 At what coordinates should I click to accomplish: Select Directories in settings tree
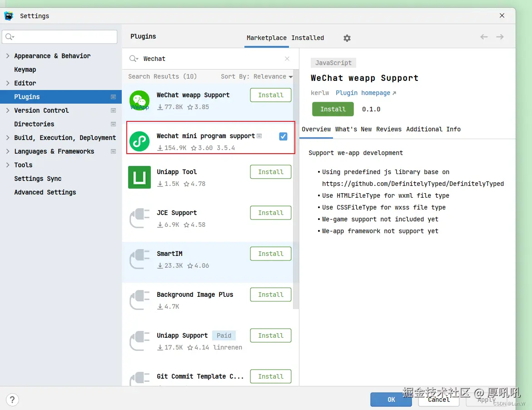(34, 124)
